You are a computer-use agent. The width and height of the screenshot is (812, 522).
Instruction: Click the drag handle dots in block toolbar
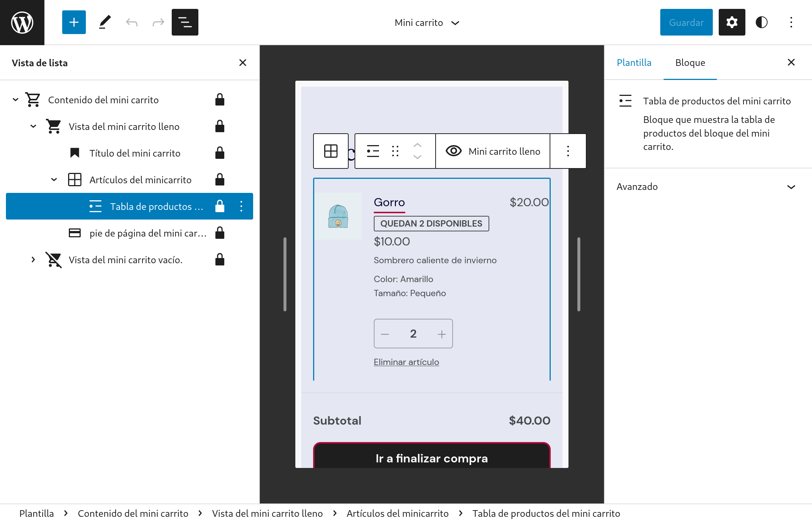click(x=395, y=151)
